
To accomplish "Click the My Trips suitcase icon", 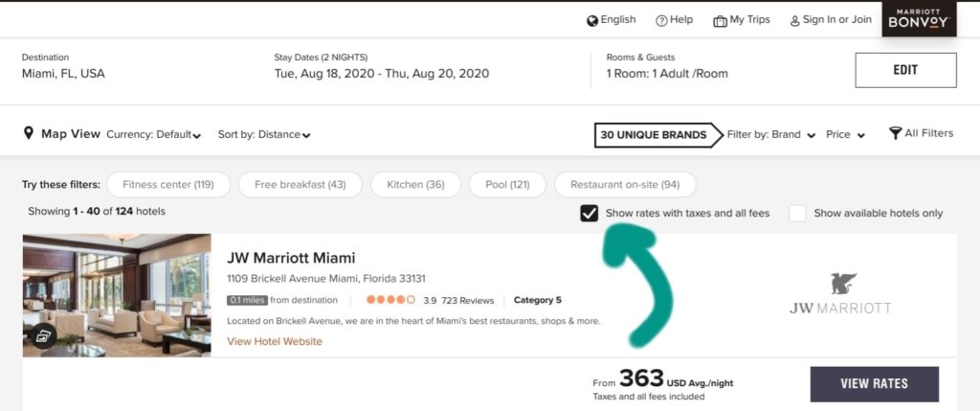I will (x=720, y=20).
